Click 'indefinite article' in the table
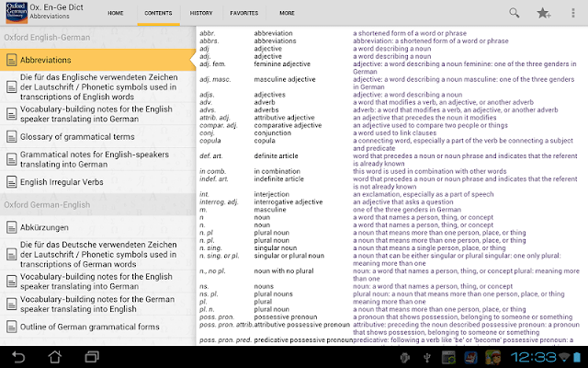Image resolution: width=588 pixels, height=368 pixels. click(x=279, y=178)
